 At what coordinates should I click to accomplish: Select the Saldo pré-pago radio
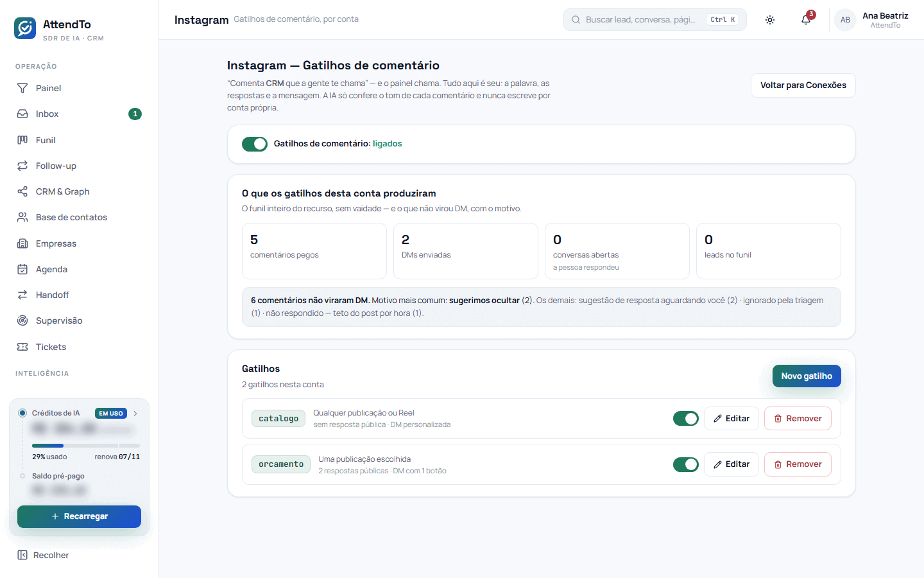(22, 476)
